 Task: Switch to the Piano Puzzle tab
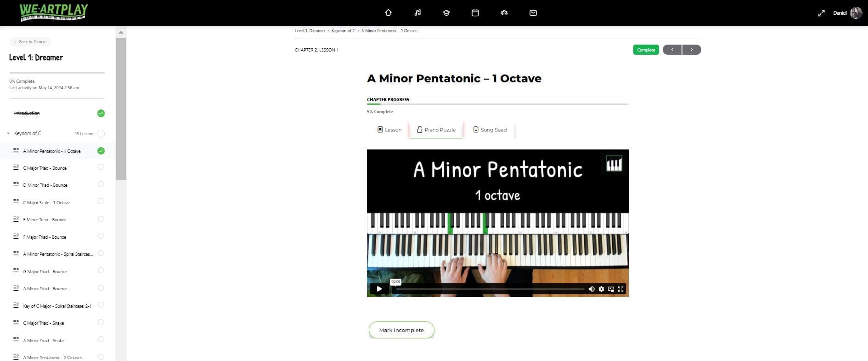436,130
